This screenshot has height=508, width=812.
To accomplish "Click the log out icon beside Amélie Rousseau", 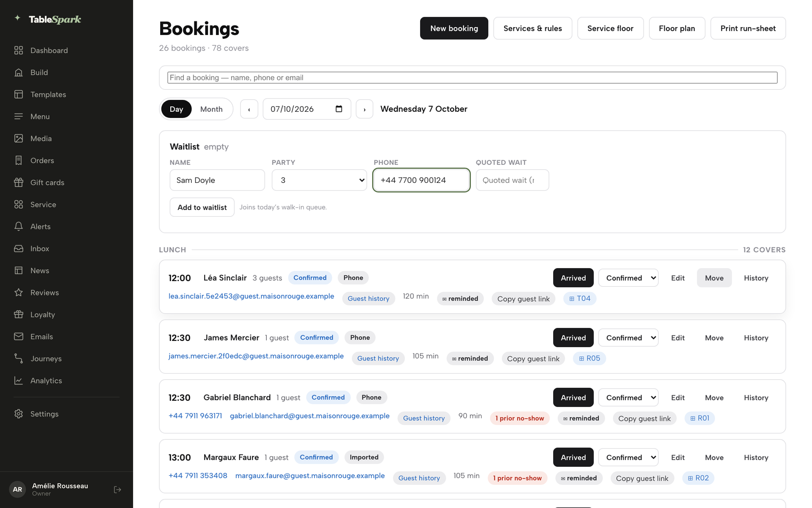I will (117, 489).
